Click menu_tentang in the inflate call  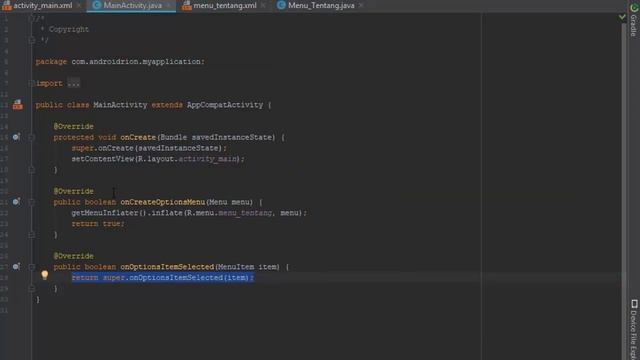click(x=245, y=213)
